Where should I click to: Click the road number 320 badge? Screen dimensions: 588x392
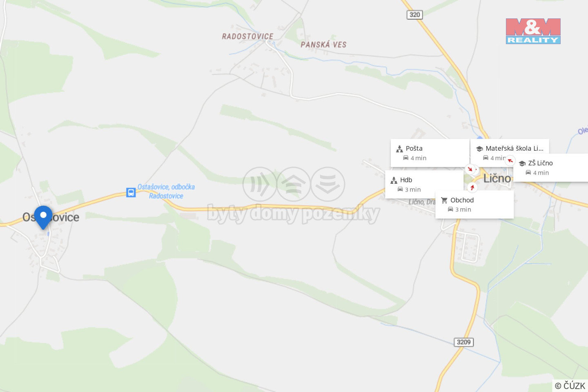pyautogui.click(x=414, y=15)
